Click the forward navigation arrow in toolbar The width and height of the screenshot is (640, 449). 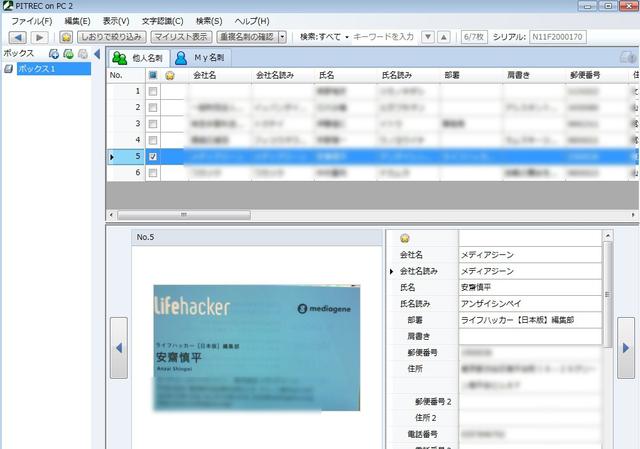pyautogui.click(x=39, y=37)
